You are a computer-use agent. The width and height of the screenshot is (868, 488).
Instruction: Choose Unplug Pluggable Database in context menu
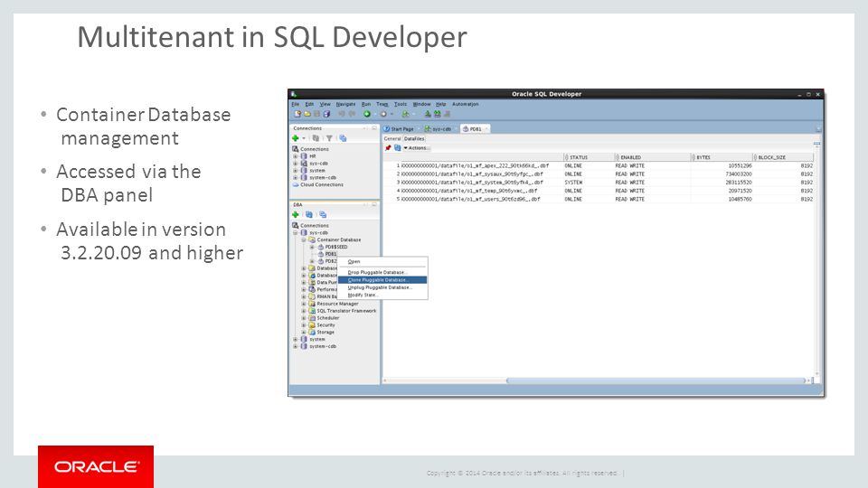pyautogui.click(x=382, y=287)
